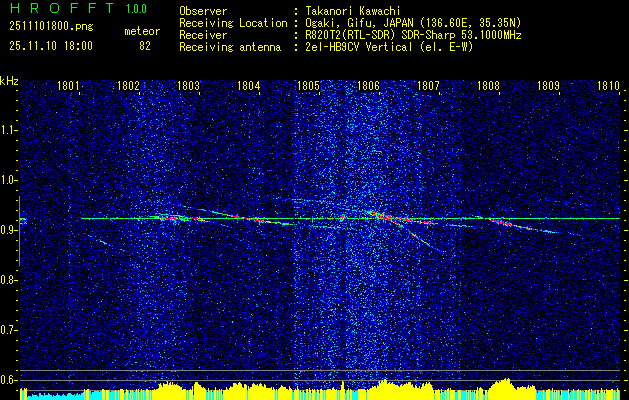This screenshot has height=400, width=629.
Task: Click the 1805 time marker
Action: [x=308, y=85]
